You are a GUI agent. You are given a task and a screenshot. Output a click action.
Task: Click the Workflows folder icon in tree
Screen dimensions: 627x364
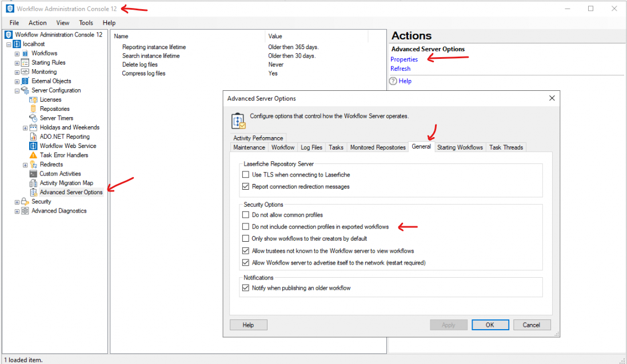(25, 53)
